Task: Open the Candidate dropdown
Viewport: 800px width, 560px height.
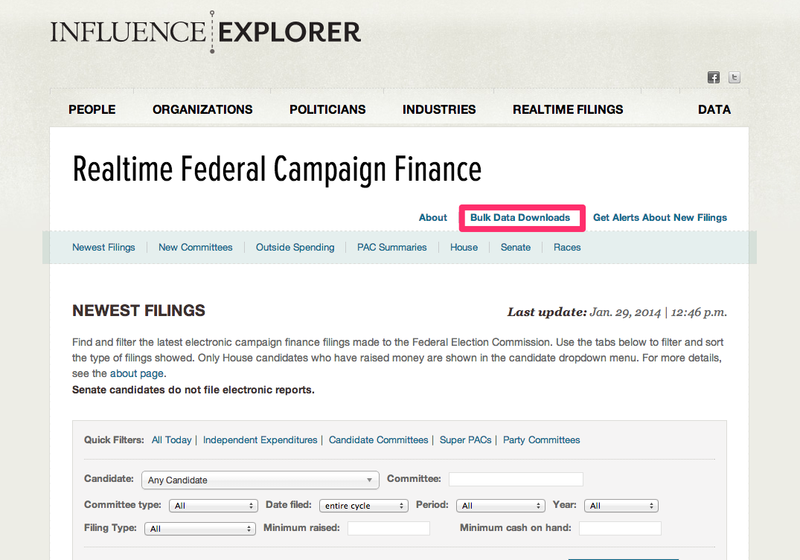Action: pos(260,479)
